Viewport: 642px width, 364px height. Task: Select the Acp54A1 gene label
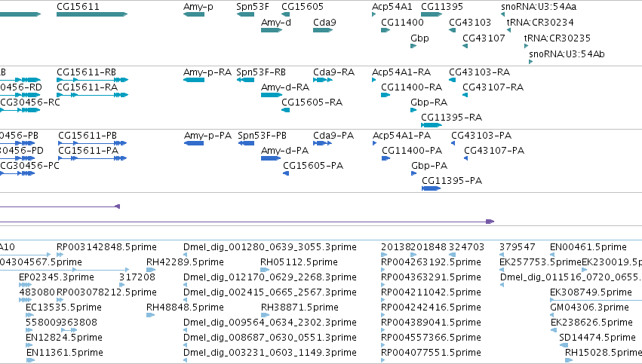(392, 7)
